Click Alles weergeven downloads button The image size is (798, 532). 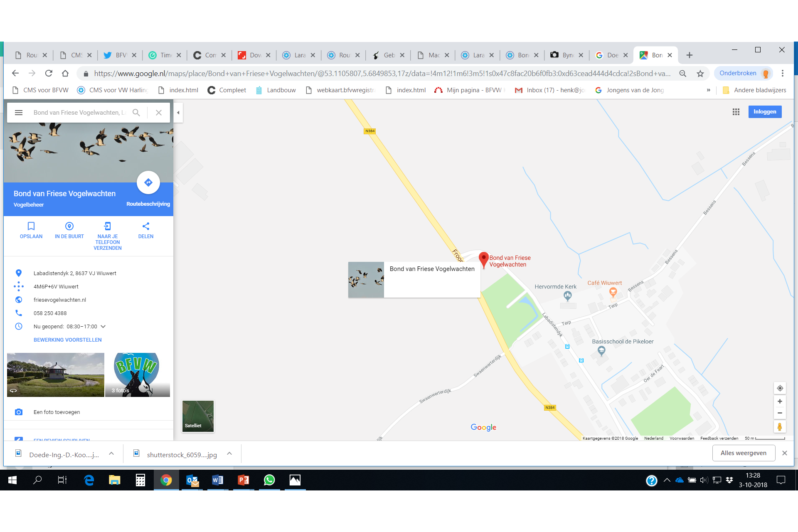click(744, 453)
